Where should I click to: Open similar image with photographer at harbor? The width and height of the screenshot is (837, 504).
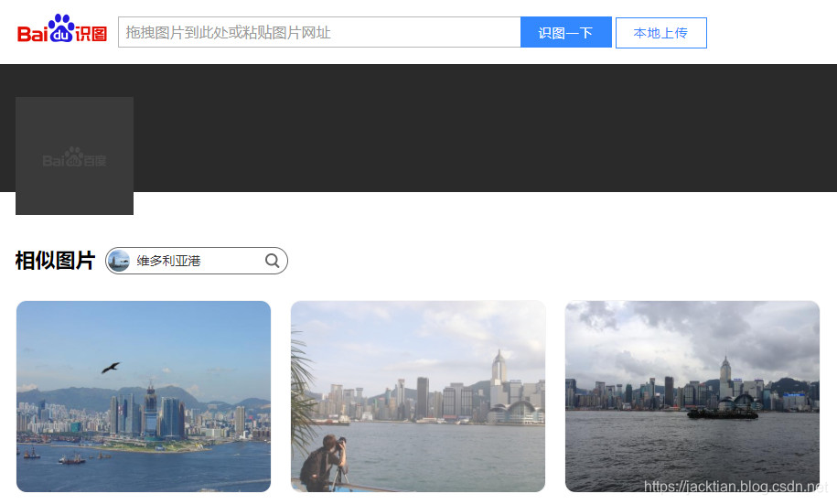(418, 396)
